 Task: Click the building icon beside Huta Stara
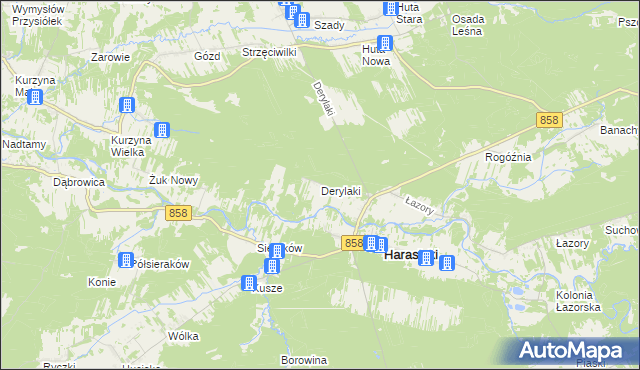[391, 8]
